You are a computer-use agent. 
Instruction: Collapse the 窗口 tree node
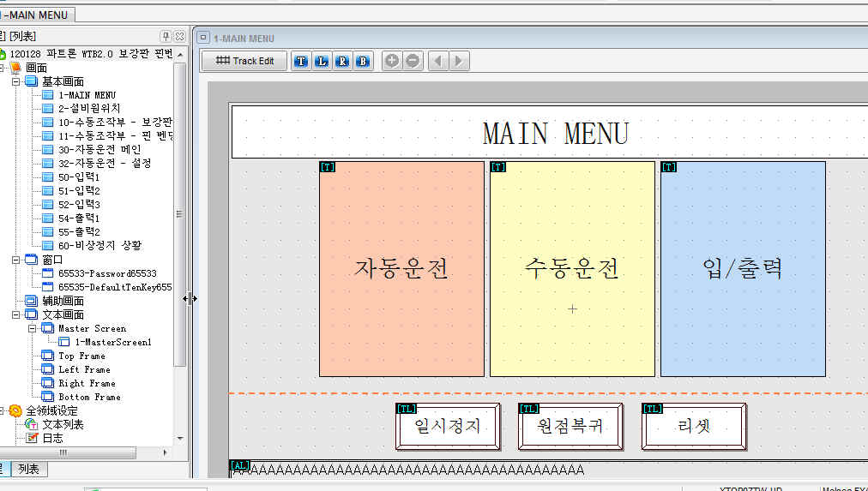[x=16, y=260]
